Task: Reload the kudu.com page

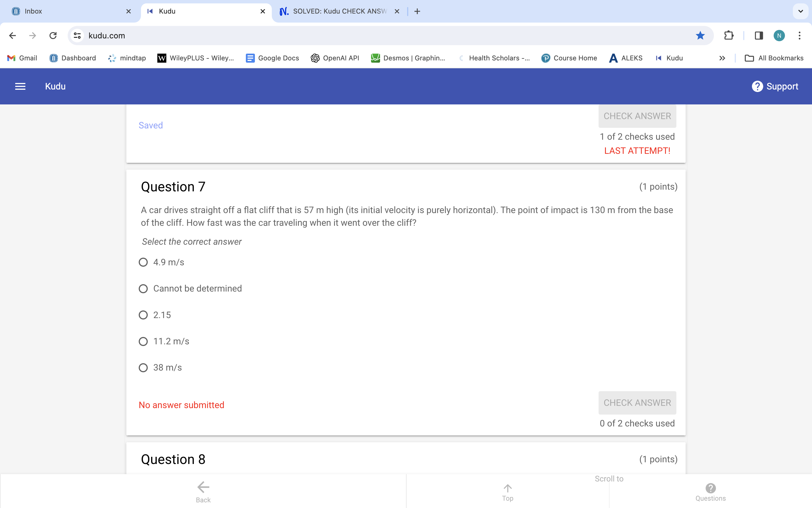Action: (53, 36)
